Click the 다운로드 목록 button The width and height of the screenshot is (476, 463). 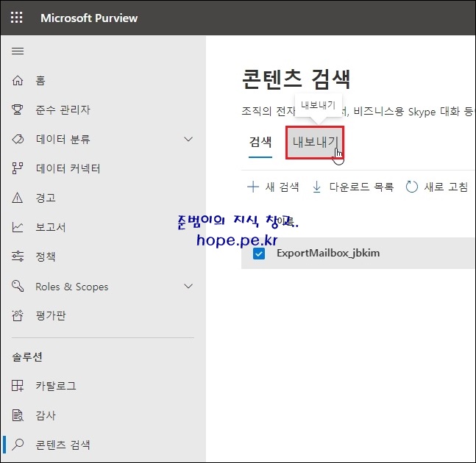pyautogui.click(x=353, y=187)
